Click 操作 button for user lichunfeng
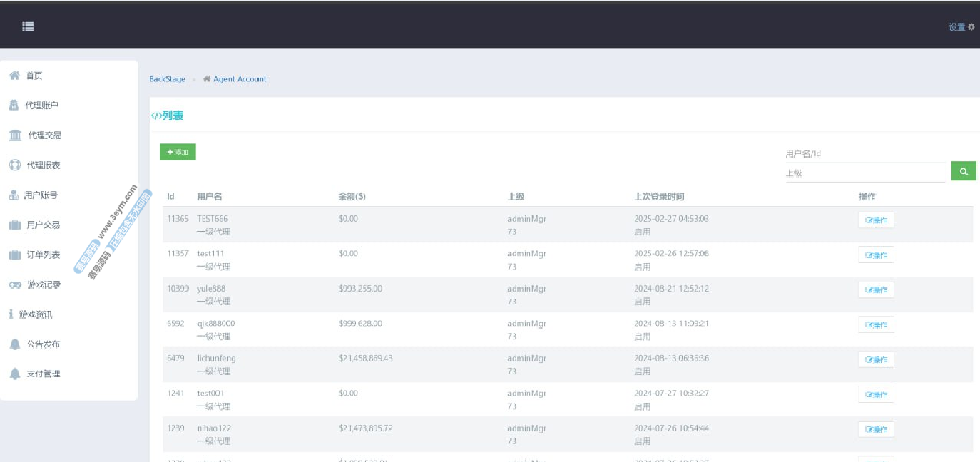The height and width of the screenshot is (462, 980). [x=876, y=359]
